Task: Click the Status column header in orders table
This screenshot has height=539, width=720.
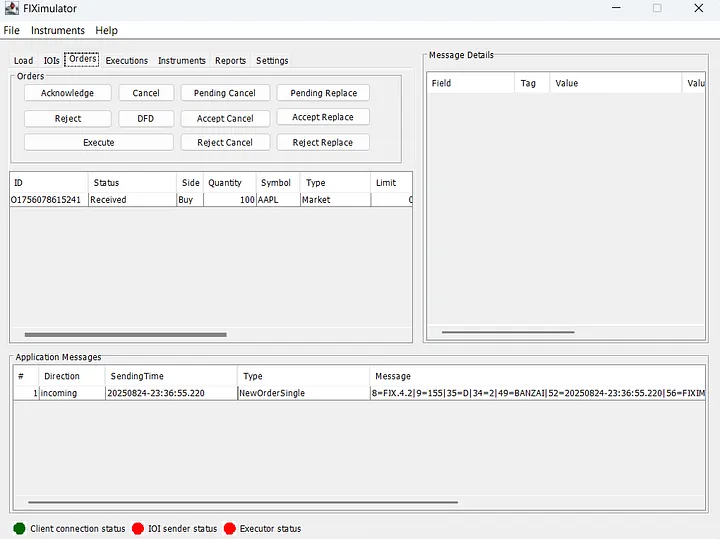Action: 132,183
